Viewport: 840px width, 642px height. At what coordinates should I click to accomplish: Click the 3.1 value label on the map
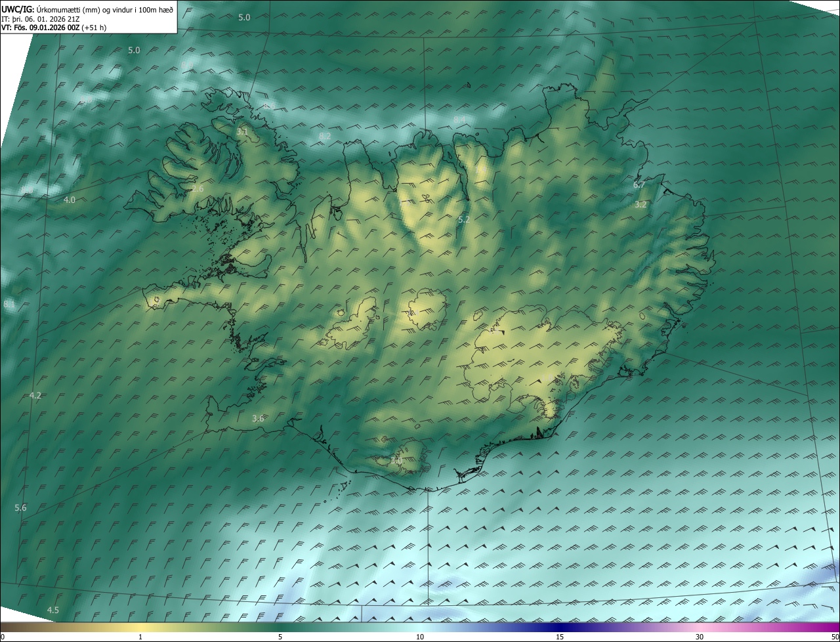tap(242, 132)
